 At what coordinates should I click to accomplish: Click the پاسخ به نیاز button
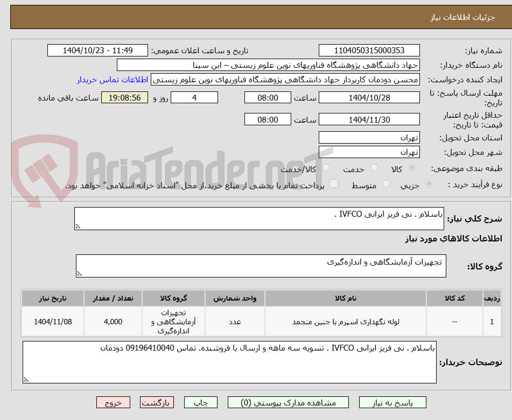392,402
